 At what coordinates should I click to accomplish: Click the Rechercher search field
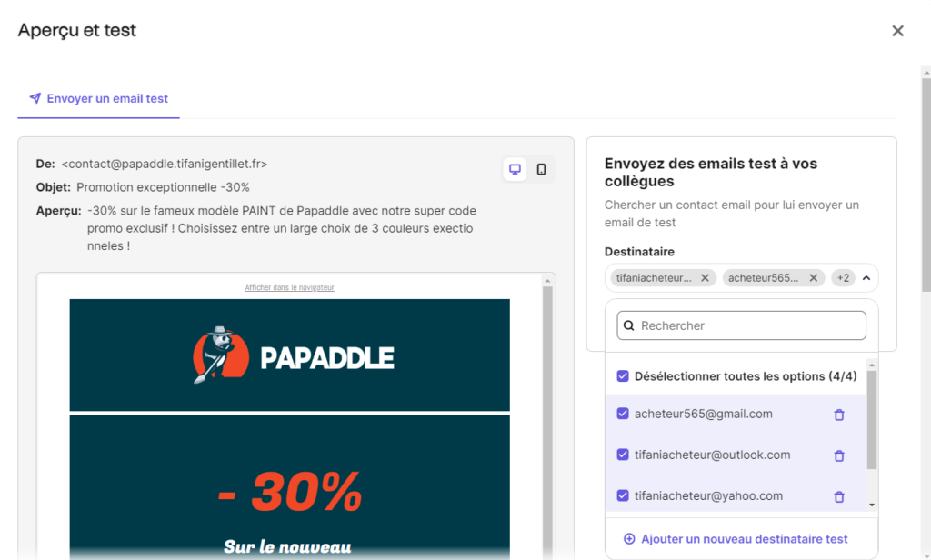tap(741, 325)
